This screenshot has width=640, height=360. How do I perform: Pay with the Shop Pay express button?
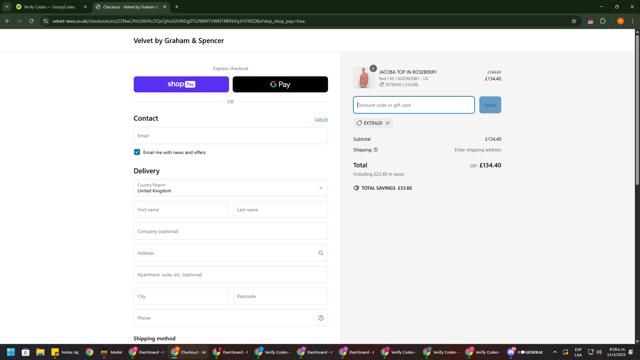coord(181,84)
